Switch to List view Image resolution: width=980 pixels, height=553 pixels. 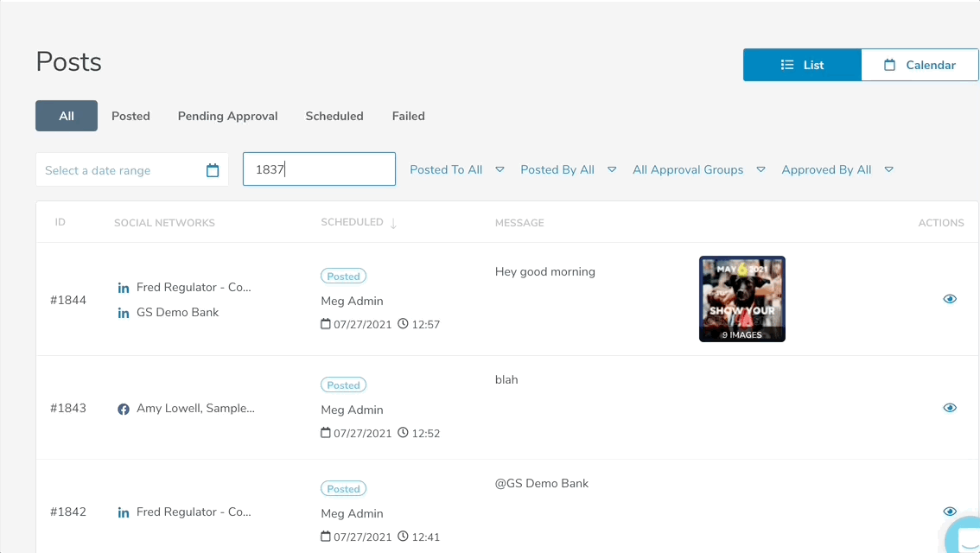click(802, 65)
